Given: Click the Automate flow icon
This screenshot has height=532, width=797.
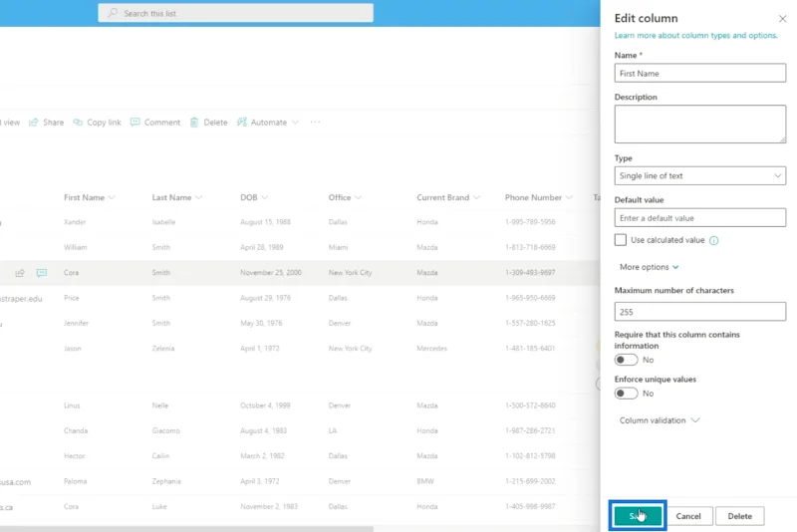Looking at the screenshot, I should (x=242, y=123).
